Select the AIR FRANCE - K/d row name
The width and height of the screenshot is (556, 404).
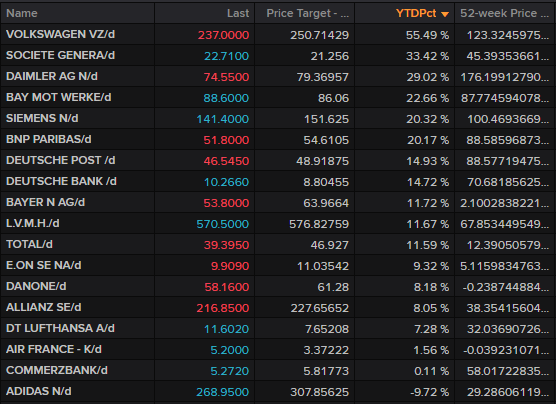[x=54, y=349]
